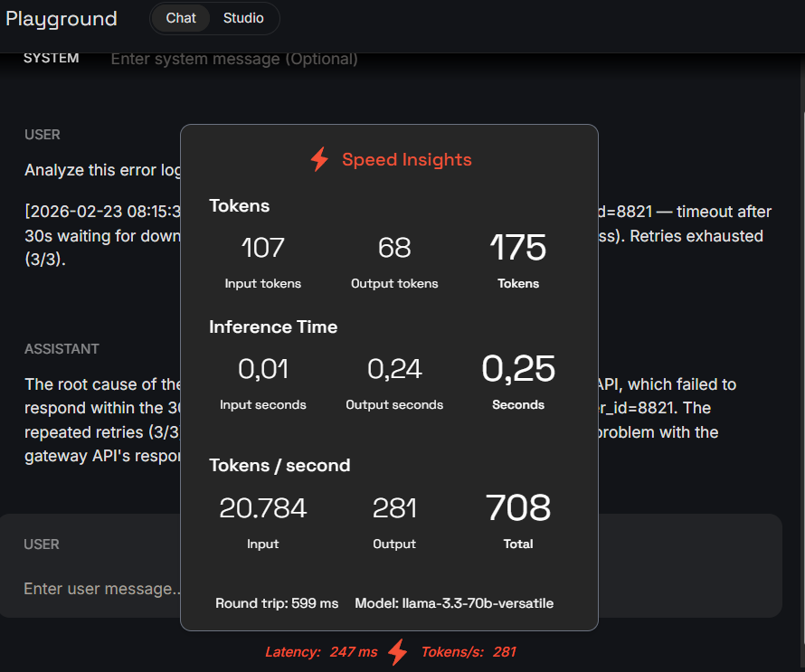Select the SYSTEM label

[52, 58]
